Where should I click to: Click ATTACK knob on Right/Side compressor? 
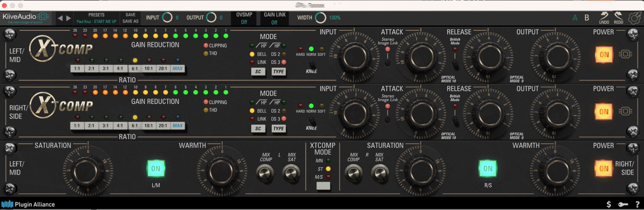pyautogui.click(x=423, y=114)
